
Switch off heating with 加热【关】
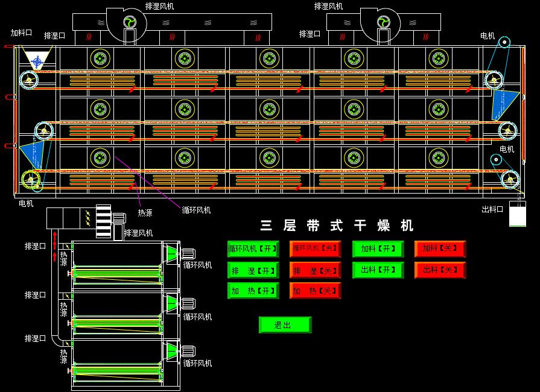point(315,291)
